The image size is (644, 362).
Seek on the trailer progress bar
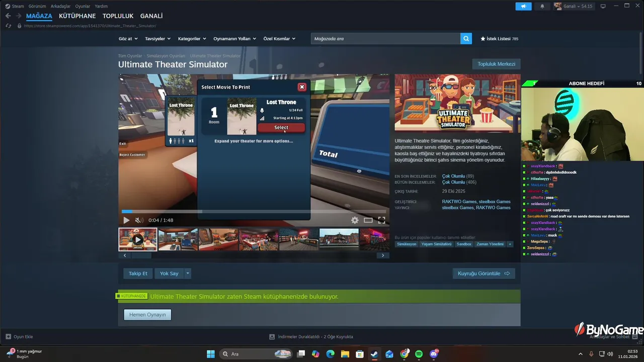click(x=254, y=212)
